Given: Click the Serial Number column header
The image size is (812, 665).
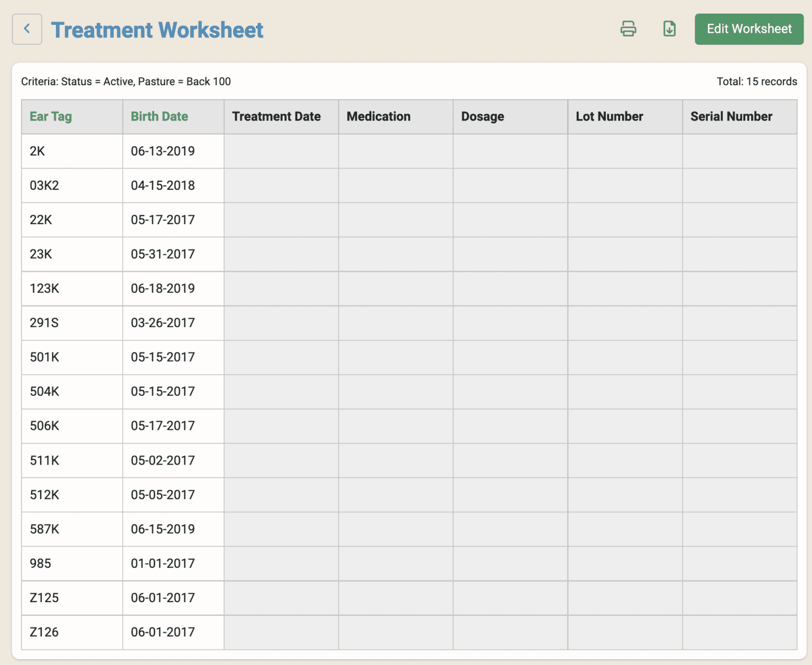Looking at the screenshot, I should [x=731, y=116].
